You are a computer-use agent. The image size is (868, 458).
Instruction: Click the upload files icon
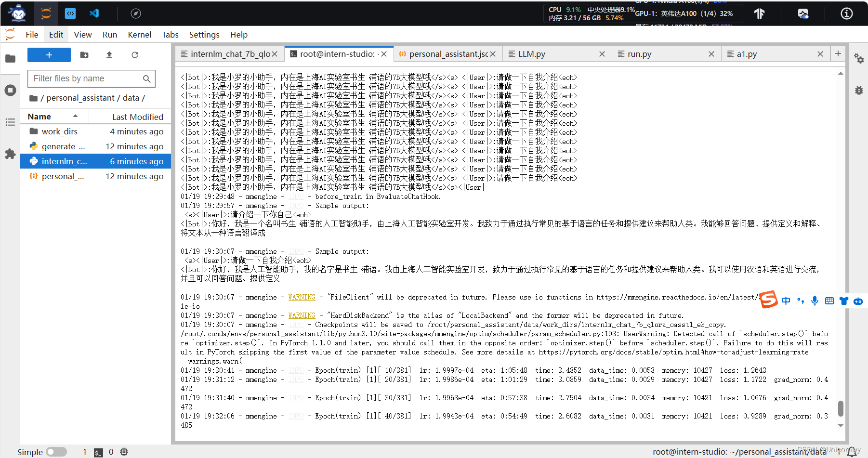[109, 55]
